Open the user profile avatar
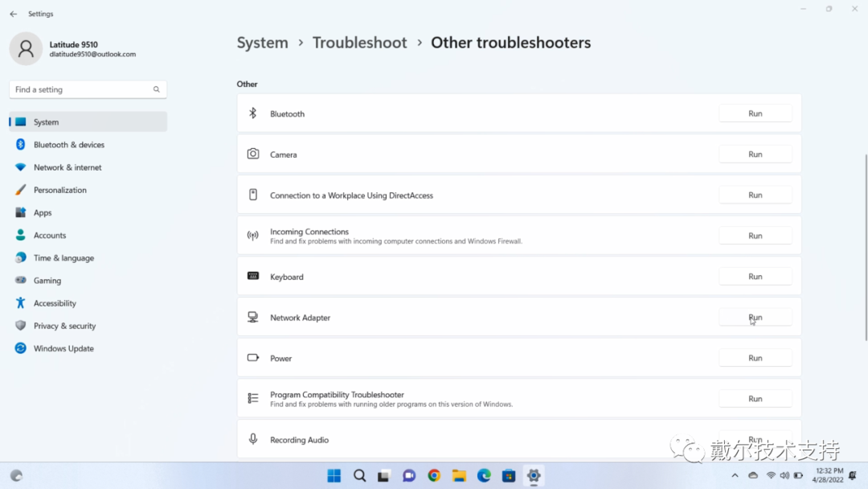 point(26,49)
